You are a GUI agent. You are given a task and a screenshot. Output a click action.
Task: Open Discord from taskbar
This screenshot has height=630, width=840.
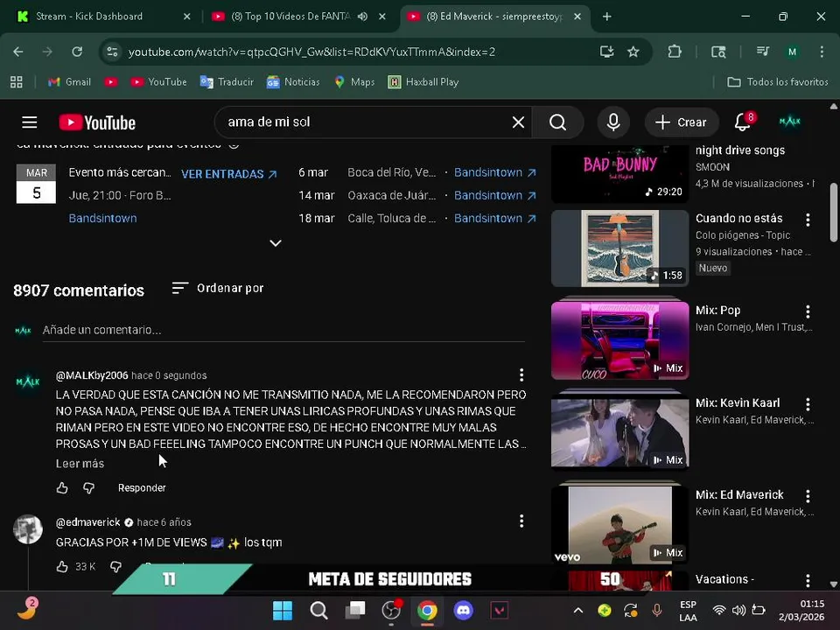464,610
